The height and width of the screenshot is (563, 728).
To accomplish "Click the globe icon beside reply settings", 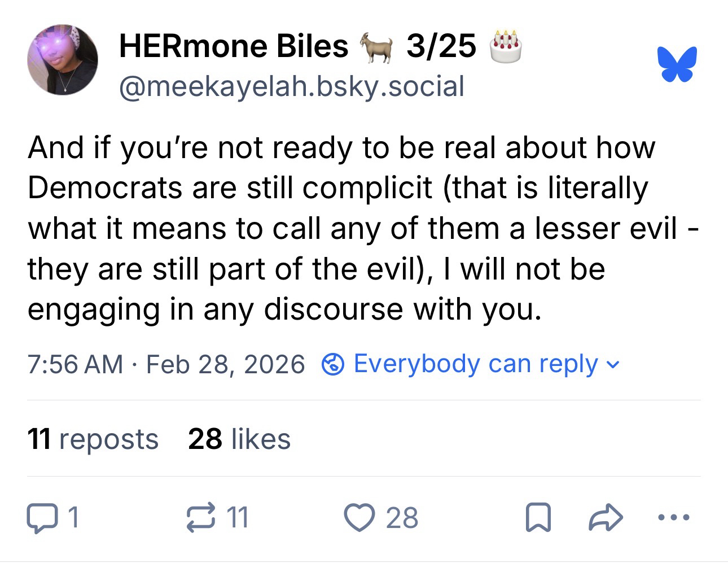I will pyautogui.click(x=332, y=364).
